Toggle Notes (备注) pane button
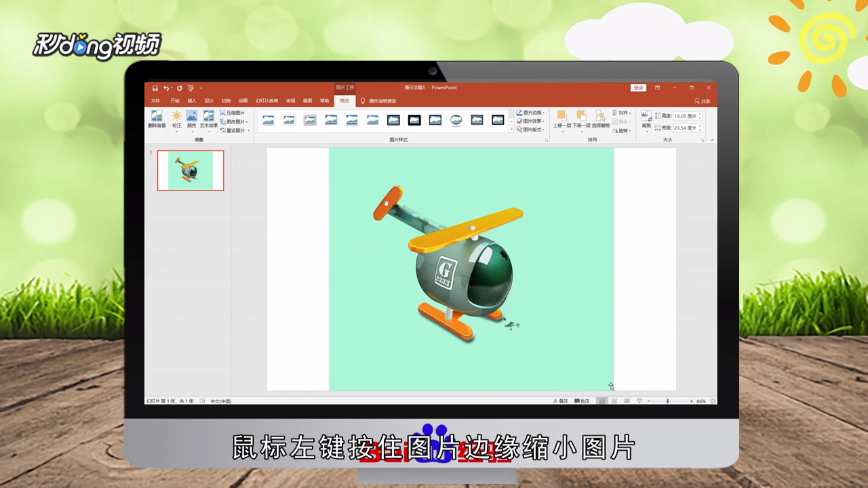Screen dimensions: 868x488 point(561,401)
